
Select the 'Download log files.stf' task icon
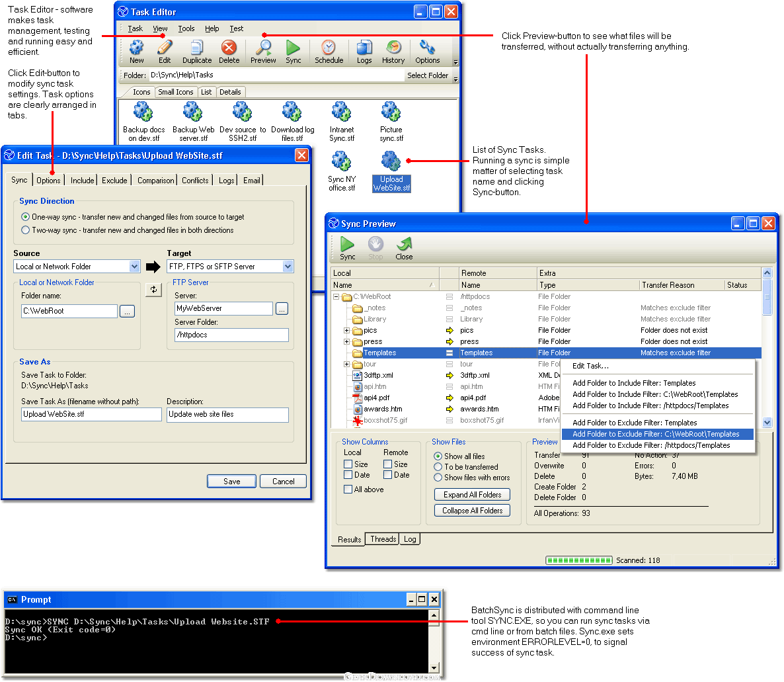292,121
